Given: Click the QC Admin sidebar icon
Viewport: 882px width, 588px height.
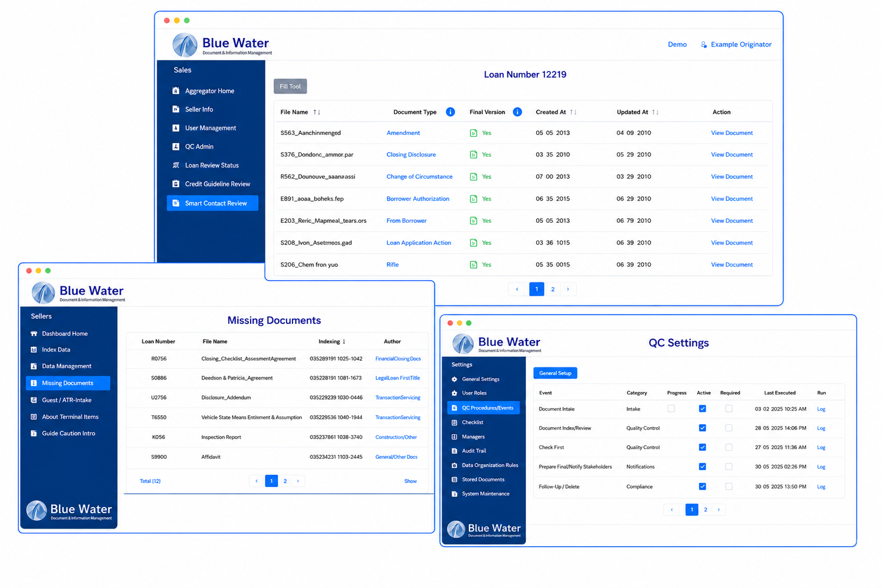Looking at the screenshot, I should 176,146.
